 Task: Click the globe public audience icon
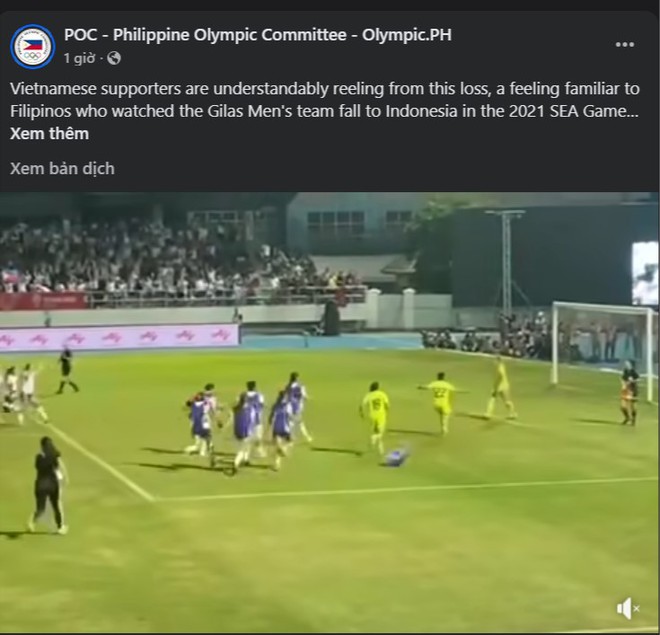[x=114, y=58]
